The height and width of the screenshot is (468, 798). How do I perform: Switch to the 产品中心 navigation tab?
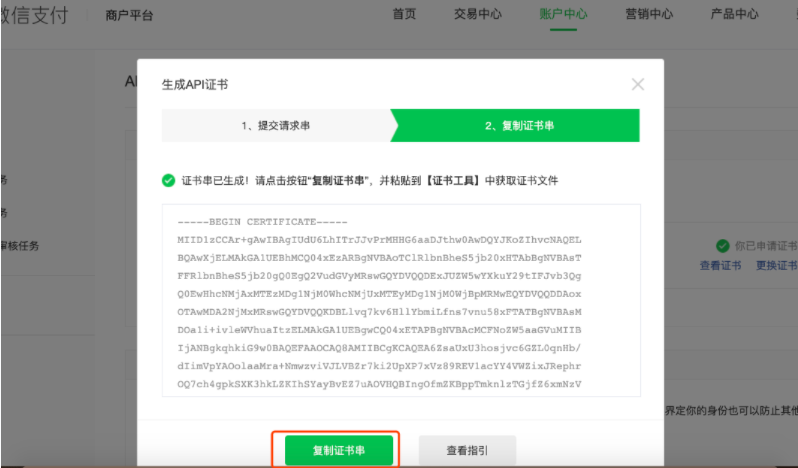[734, 14]
